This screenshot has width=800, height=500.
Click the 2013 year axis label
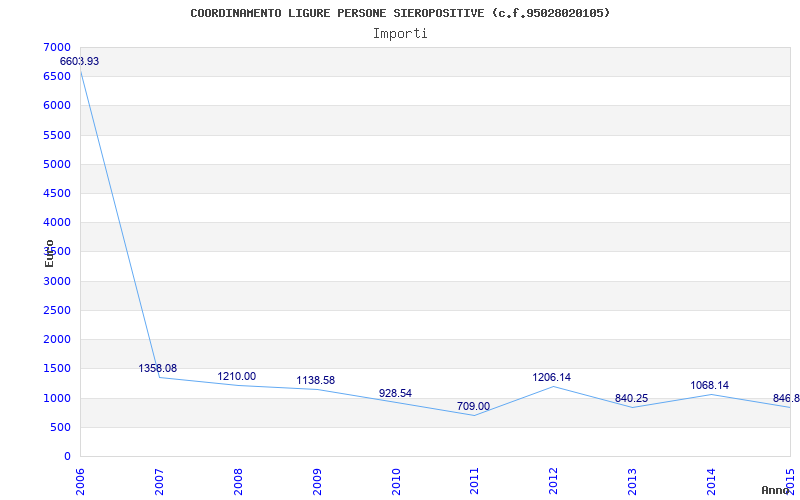(633, 482)
